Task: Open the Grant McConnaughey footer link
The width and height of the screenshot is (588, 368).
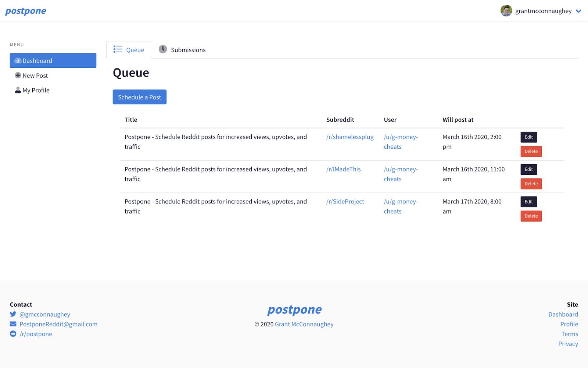Action: pos(304,324)
